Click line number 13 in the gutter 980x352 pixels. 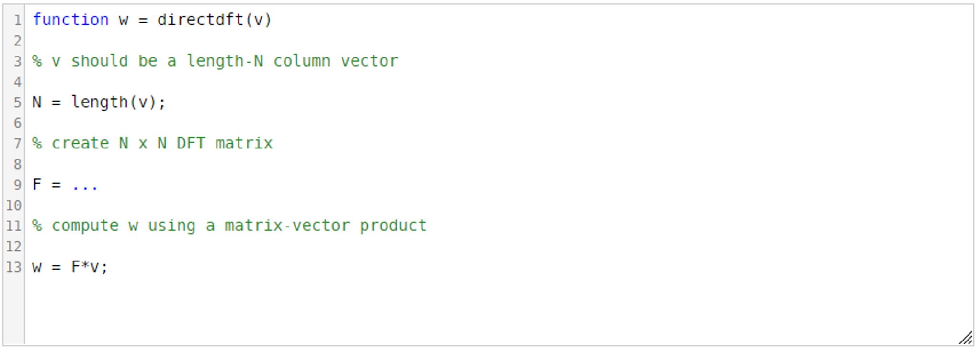pos(14,267)
